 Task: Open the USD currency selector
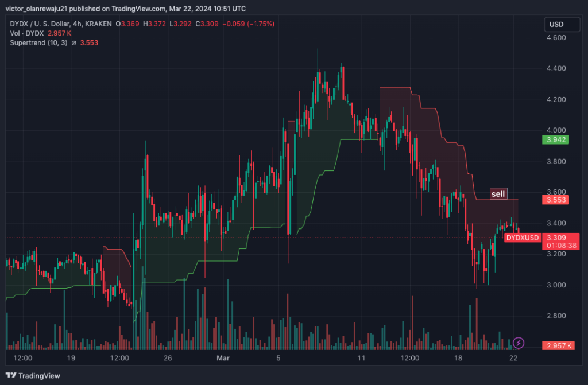[562, 24]
